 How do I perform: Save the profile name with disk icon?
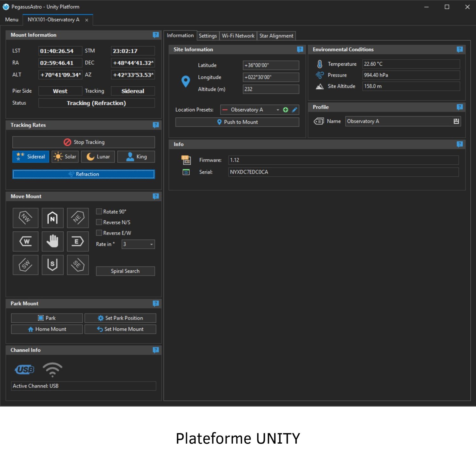pos(456,121)
